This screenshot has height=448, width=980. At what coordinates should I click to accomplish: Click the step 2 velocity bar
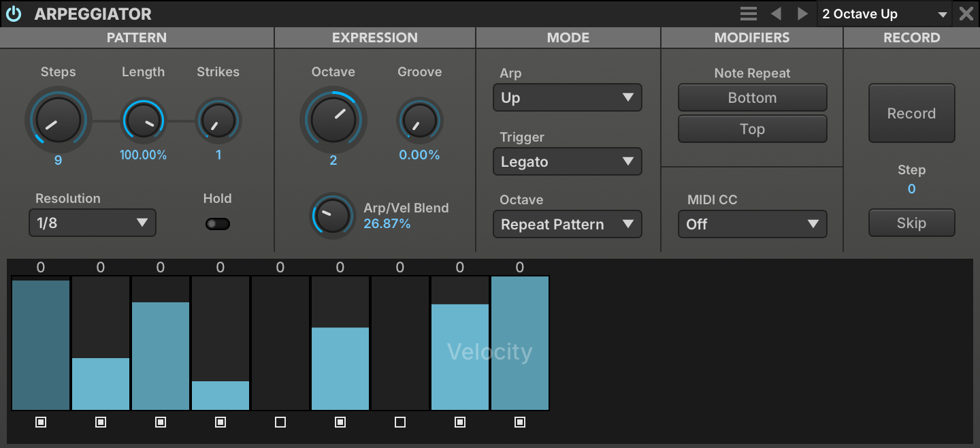pyautogui.click(x=101, y=384)
